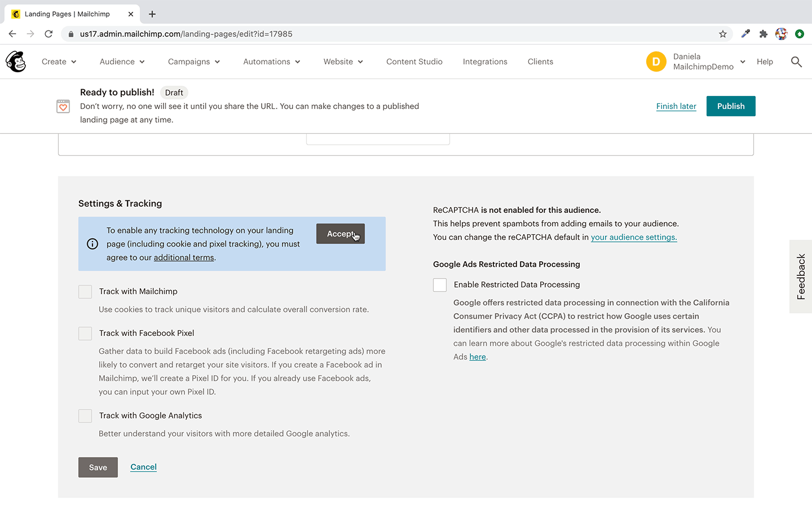The height and width of the screenshot is (508, 812).
Task: Expand the Automations menu
Action: pyautogui.click(x=272, y=62)
